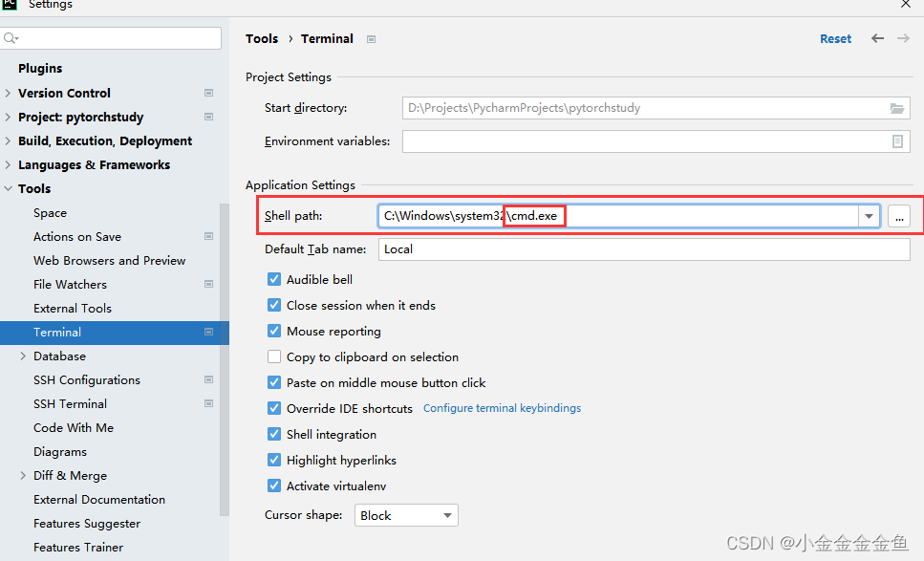Focus the settings search field
924x561 pixels.
tap(112, 38)
